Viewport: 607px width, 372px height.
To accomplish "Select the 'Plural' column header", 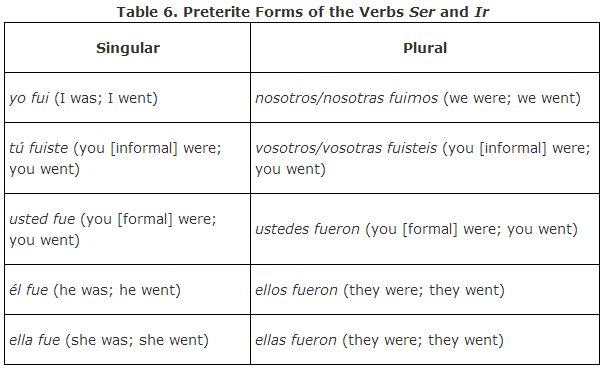I will click(x=425, y=48).
